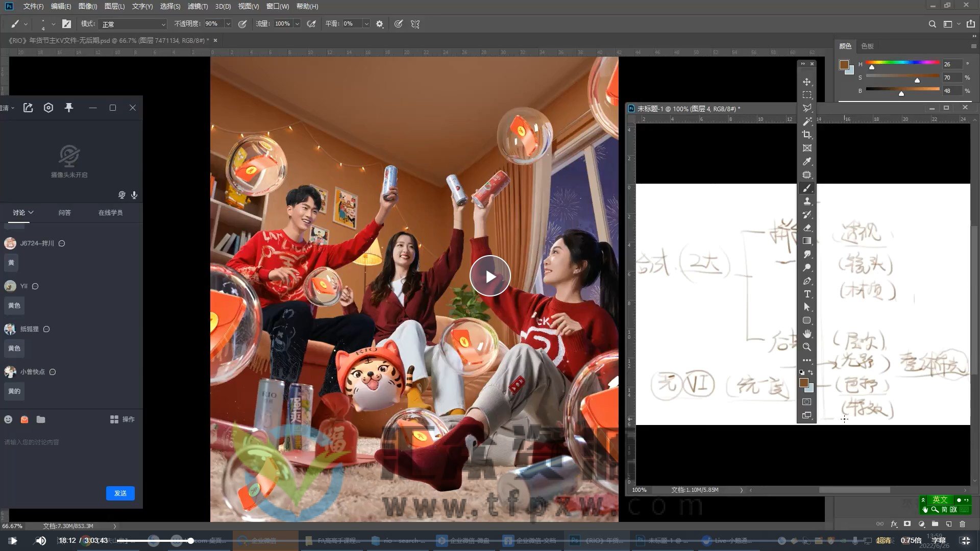Select the Path Selection tool
980x551 pixels.
click(x=806, y=307)
